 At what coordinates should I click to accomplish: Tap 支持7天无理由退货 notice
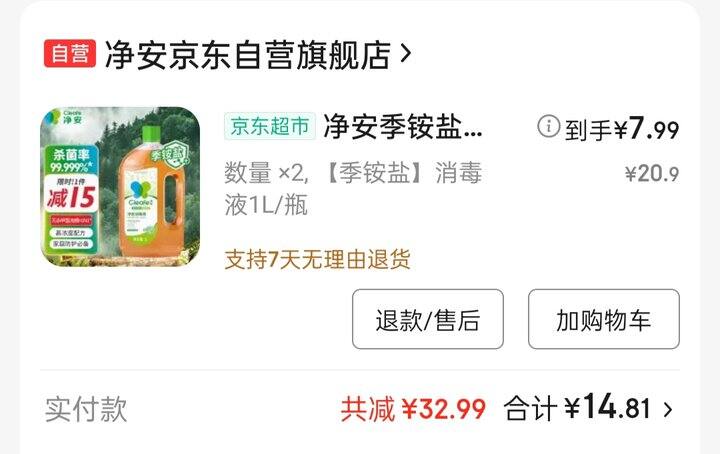(317, 260)
